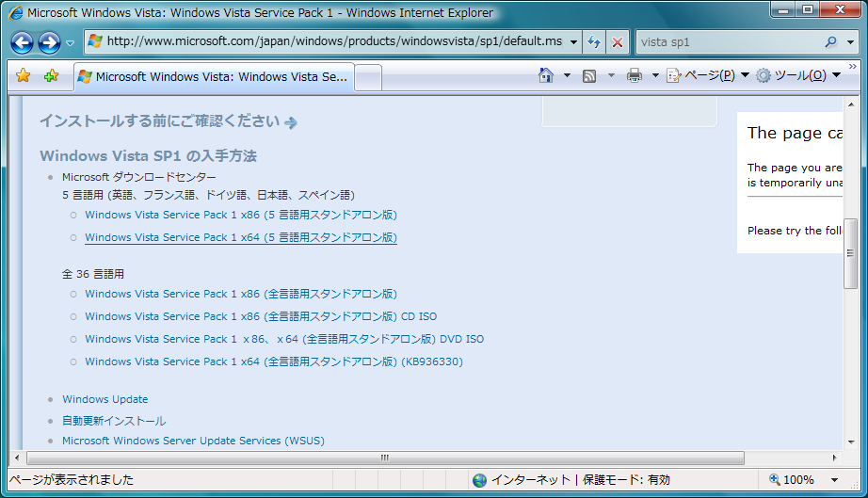This screenshot has width=868, height=498.
Task: Open Service Pack 1 x86 CD ISO link
Action: point(261,316)
